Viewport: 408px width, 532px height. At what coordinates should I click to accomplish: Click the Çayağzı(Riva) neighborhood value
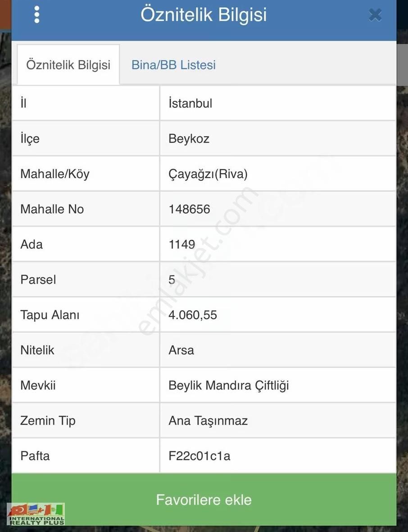(x=208, y=174)
